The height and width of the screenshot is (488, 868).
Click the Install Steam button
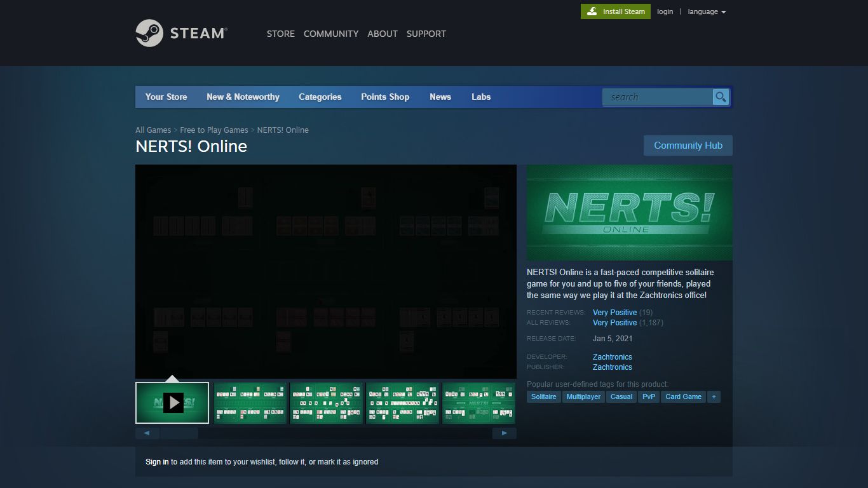point(616,11)
